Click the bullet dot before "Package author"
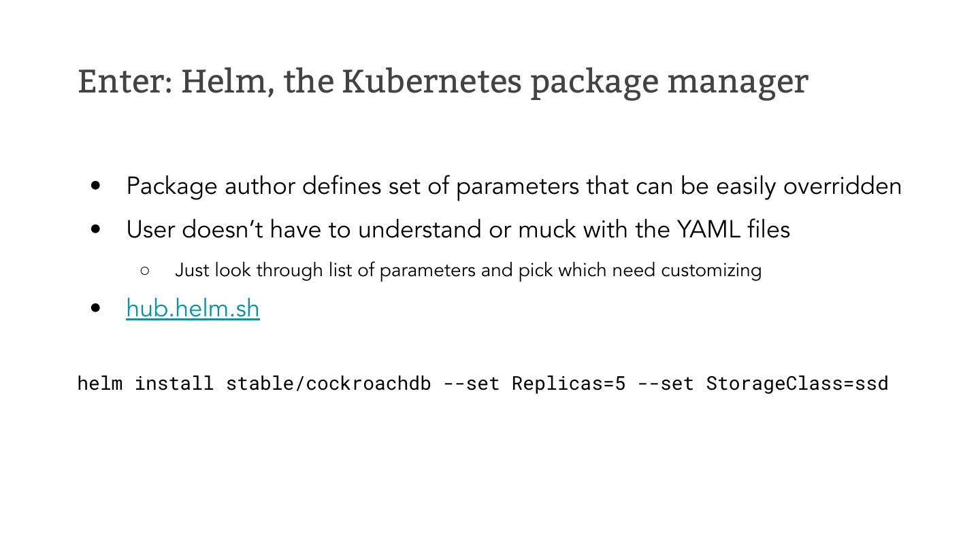The image size is (980, 551). tap(96, 186)
